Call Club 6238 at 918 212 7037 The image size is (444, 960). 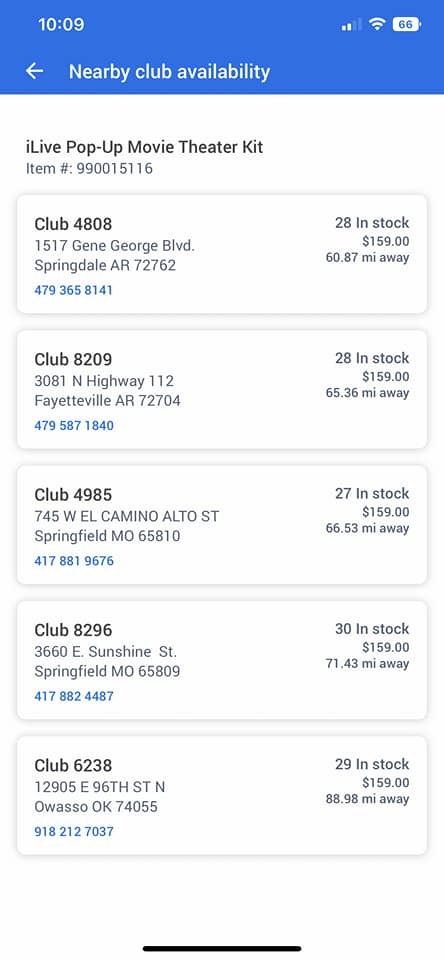pyautogui.click(x=74, y=831)
